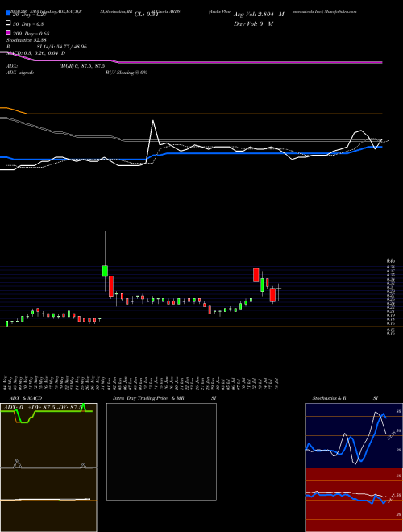Viewport: 403px width, 532px height.
Task: Click the 'Stochastics & R' panel title
Action: tap(330, 398)
